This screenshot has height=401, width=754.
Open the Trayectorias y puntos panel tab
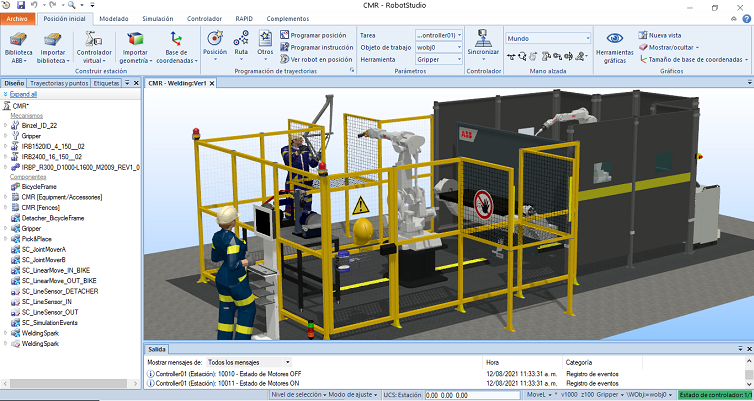[x=59, y=83]
